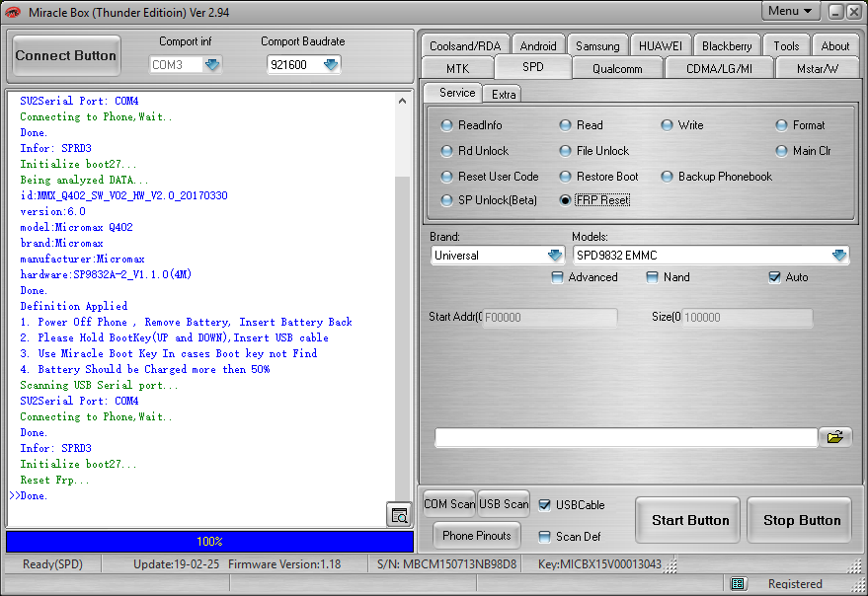Select the Read radio option
Image resolution: width=868 pixels, height=596 pixels.
pyautogui.click(x=581, y=125)
